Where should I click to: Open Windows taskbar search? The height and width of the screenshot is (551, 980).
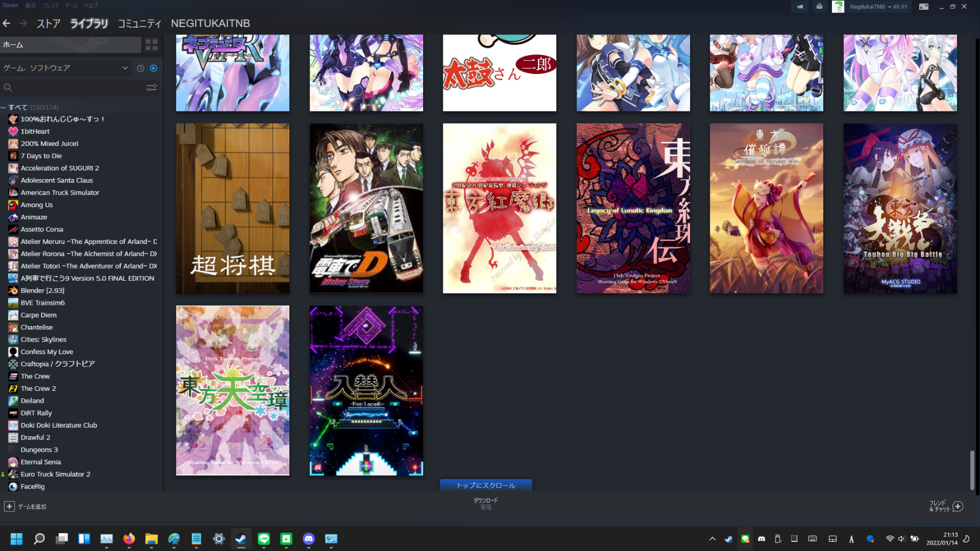tap(39, 539)
